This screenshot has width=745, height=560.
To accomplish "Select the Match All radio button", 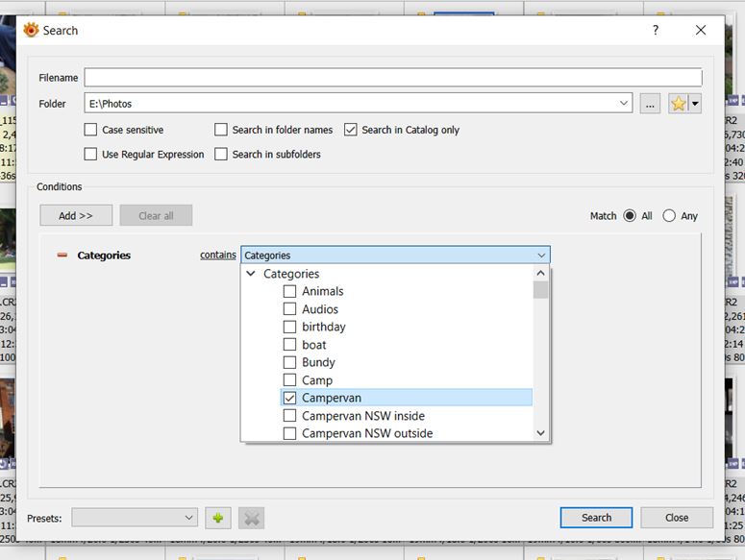I will 630,216.
